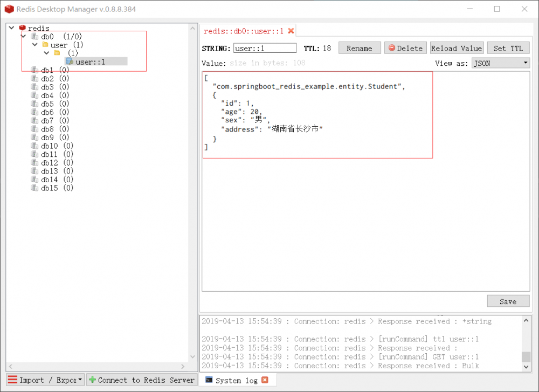Click the db1 database icon
This screenshot has height=392, width=539.
click(x=34, y=70)
